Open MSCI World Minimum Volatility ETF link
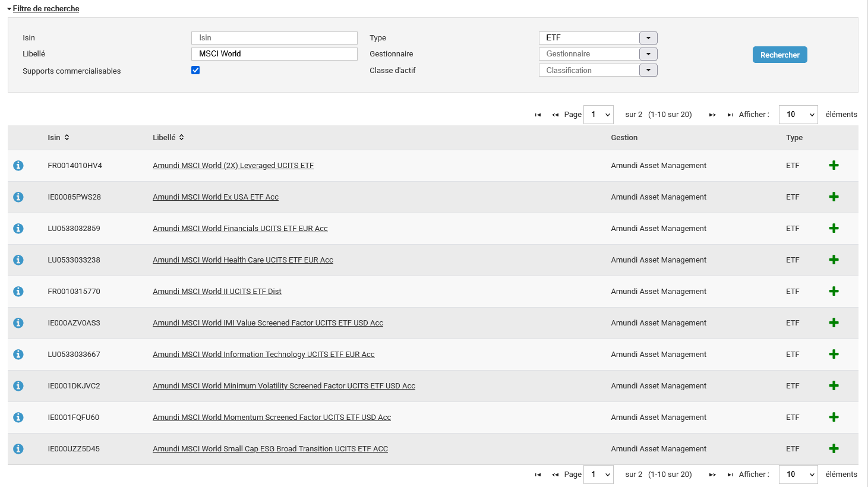 [x=284, y=386]
